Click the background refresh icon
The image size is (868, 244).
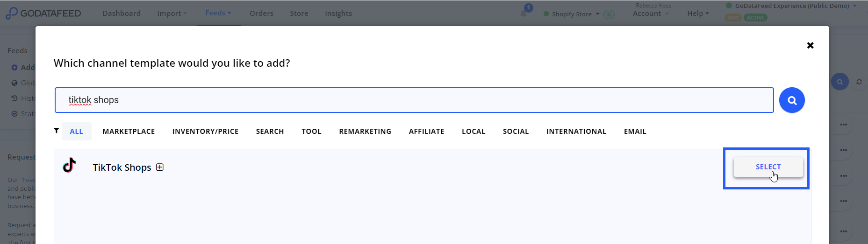[859, 82]
